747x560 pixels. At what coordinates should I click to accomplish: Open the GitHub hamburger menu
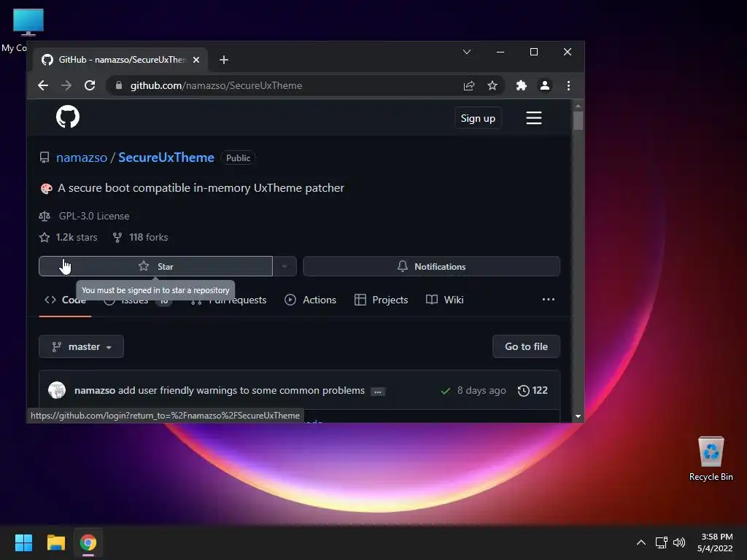533,117
